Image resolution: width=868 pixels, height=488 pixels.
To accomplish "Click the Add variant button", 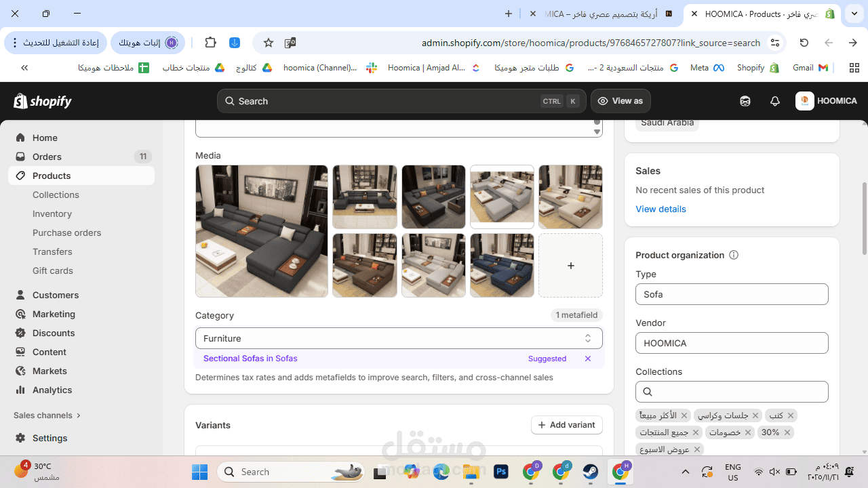I will tap(567, 425).
